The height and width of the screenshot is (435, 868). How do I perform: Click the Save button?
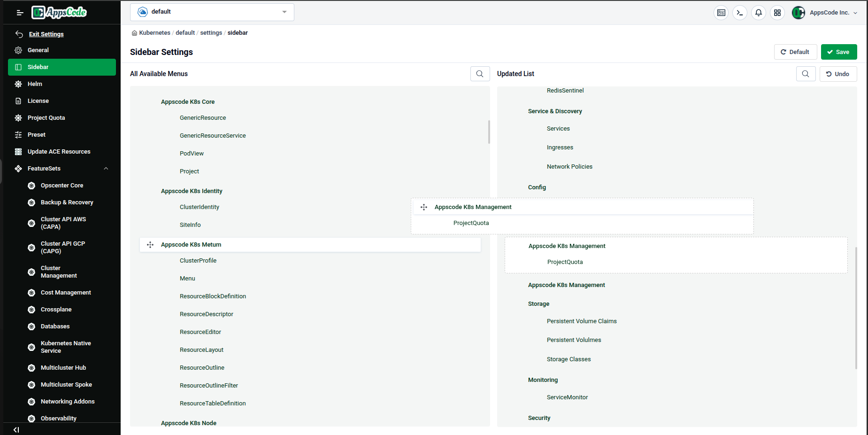pyautogui.click(x=839, y=52)
